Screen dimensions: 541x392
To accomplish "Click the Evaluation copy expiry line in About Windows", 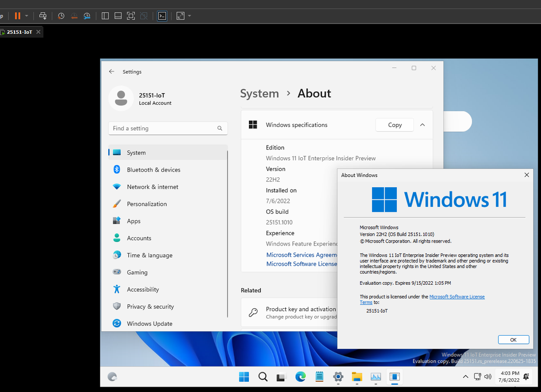I will click(x=405, y=283).
